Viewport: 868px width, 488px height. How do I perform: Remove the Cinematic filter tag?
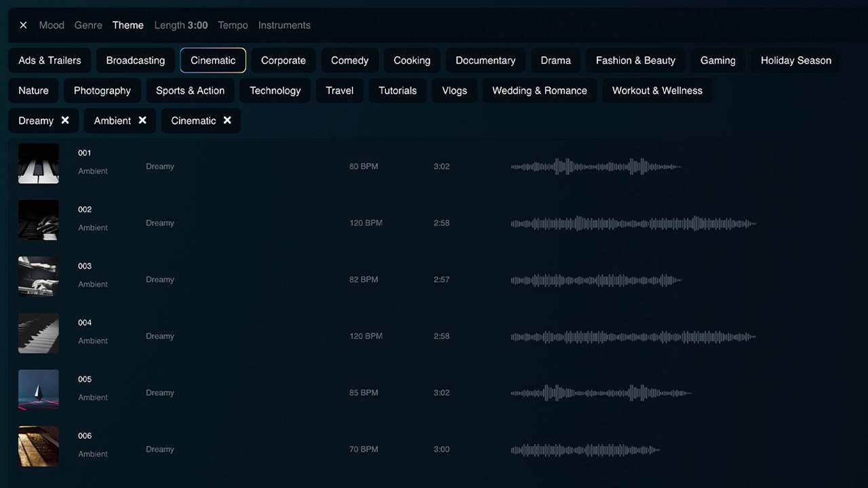[227, 120]
